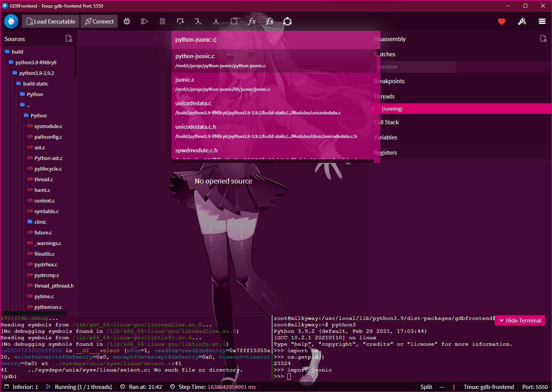This screenshot has height=392, width=552.
Task: Toggle Split layout in status bar
Action: (x=426, y=387)
